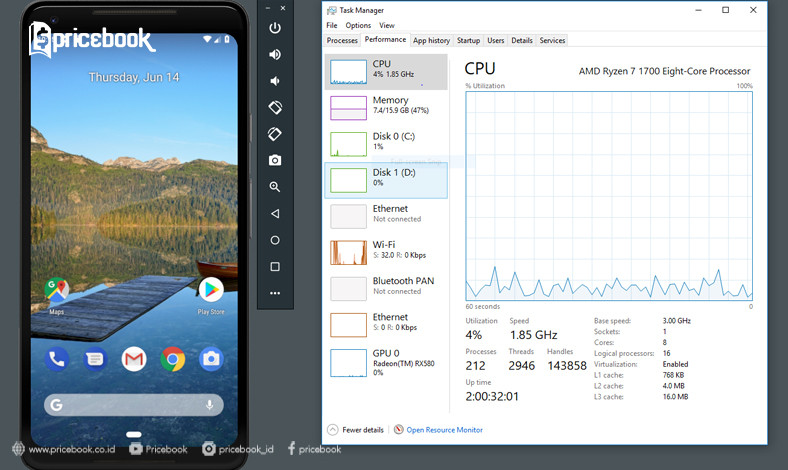Minimize the emulator toolbar
Screen dimensions: 788x470
click(x=268, y=8)
